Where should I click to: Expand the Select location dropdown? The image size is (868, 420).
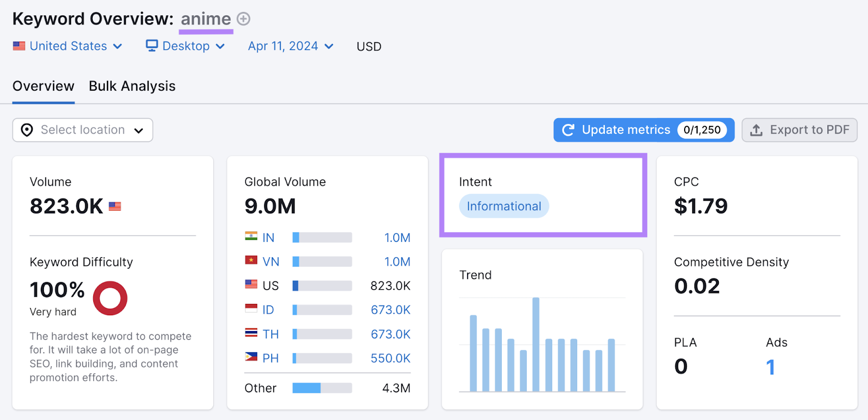[82, 130]
